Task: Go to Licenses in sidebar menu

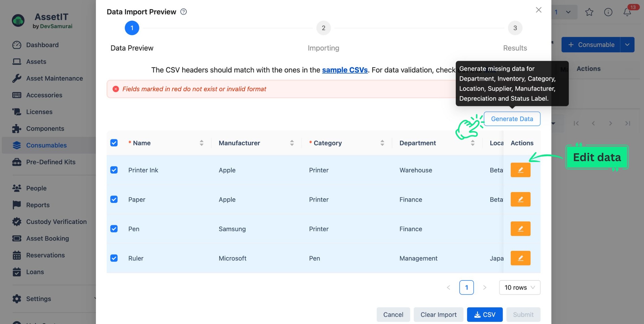Action: click(39, 112)
